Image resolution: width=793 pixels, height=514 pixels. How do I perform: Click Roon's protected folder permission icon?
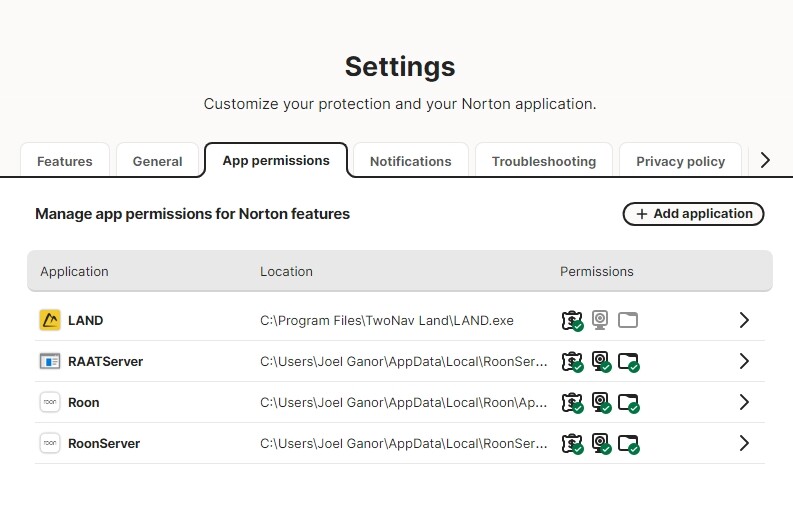[628, 403]
